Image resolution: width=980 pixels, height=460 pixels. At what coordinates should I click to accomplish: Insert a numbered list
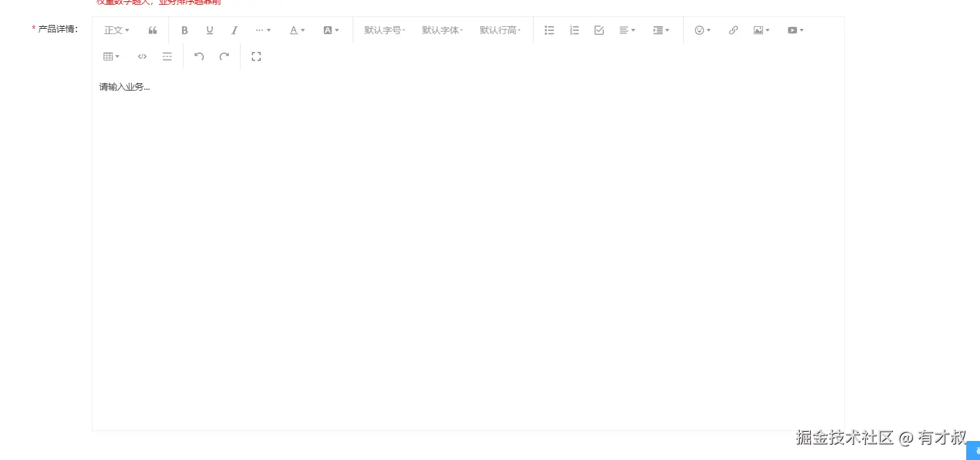[574, 30]
